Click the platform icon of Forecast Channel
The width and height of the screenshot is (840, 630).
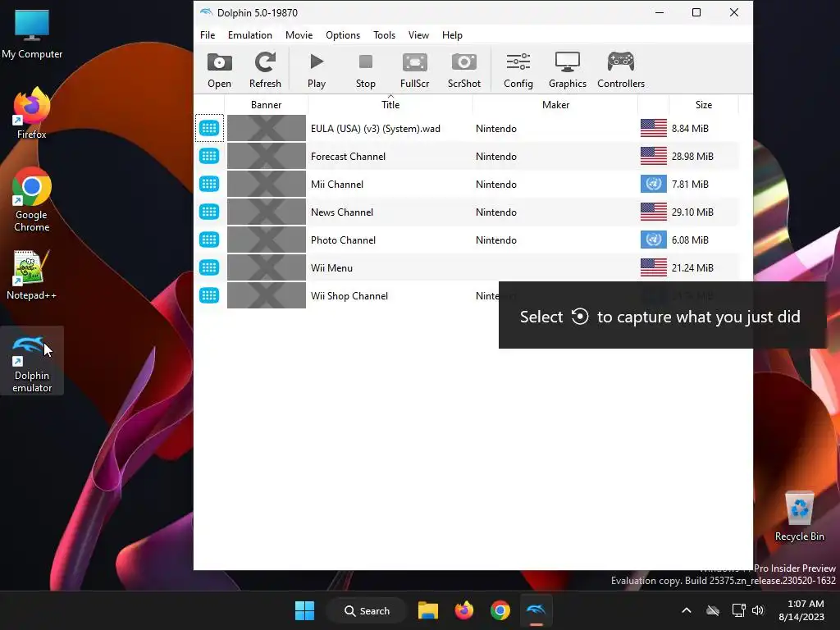209,156
